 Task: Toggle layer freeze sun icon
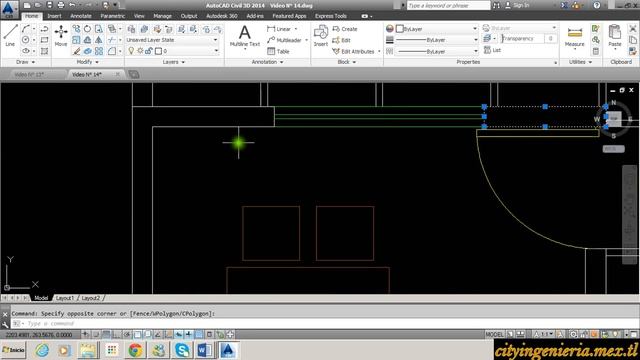coord(140,51)
